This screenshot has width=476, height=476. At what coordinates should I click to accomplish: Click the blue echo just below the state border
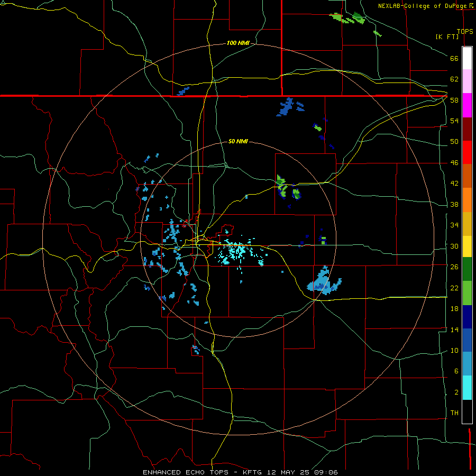[286, 107]
